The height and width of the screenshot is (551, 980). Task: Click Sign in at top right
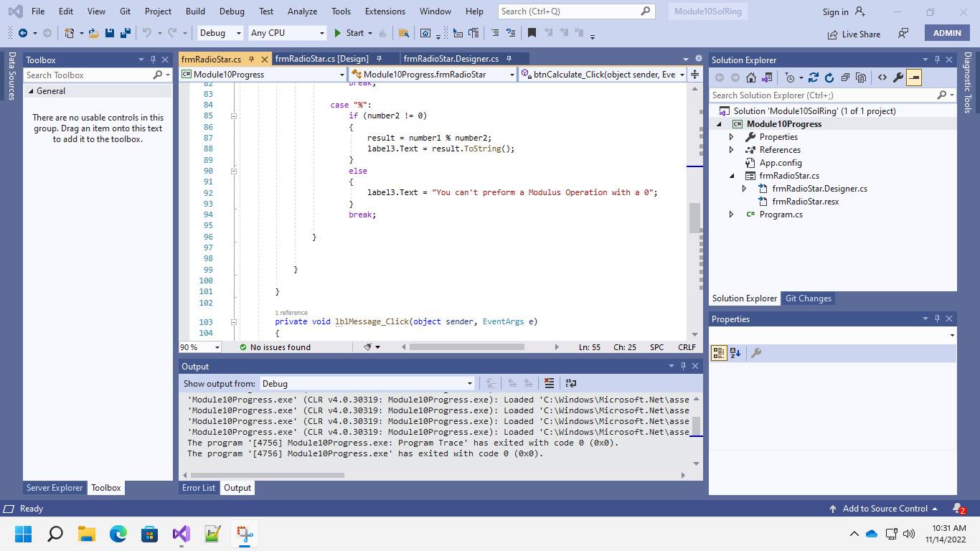coord(844,11)
